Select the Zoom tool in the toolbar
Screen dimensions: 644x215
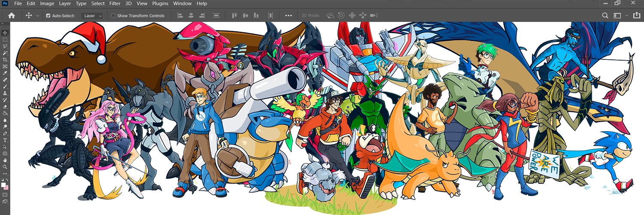[5, 167]
